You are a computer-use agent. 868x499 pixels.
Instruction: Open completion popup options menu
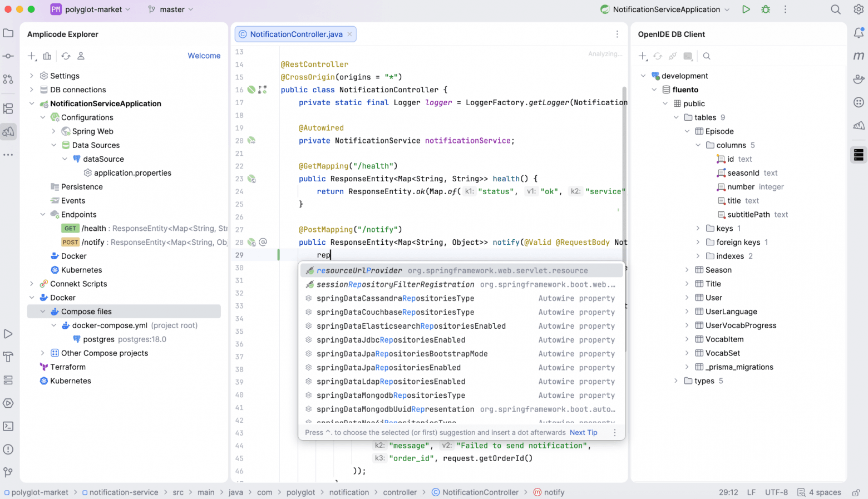[615, 432]
